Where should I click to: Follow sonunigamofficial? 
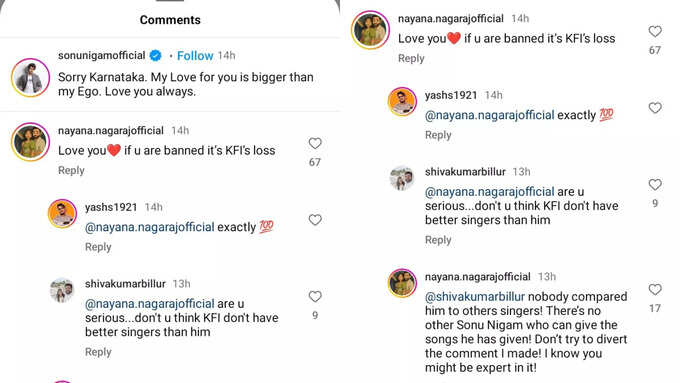[195, 56]
